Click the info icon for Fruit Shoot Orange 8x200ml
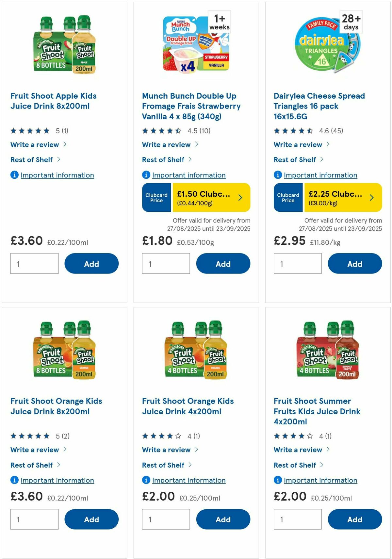 pyautogui.click(x=14, y=480)
